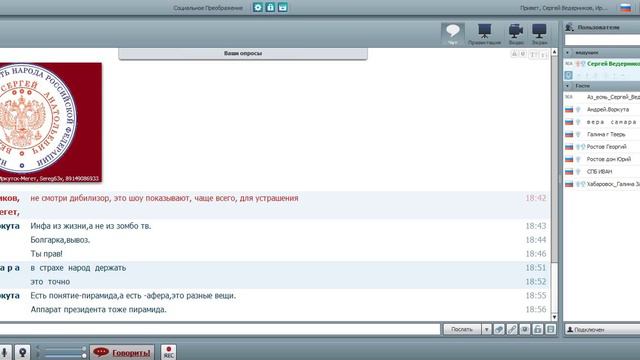Click the 18:42 timestamp

[x=536, y=198]
